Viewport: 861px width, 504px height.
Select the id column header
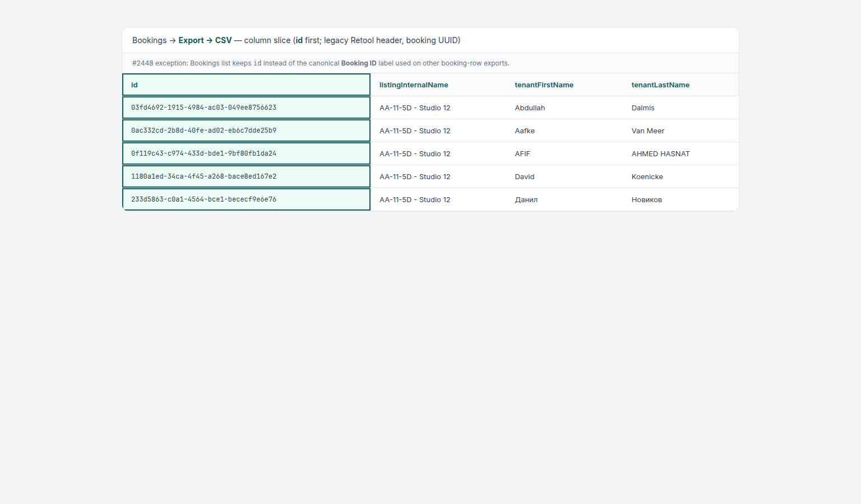point(246,85)
